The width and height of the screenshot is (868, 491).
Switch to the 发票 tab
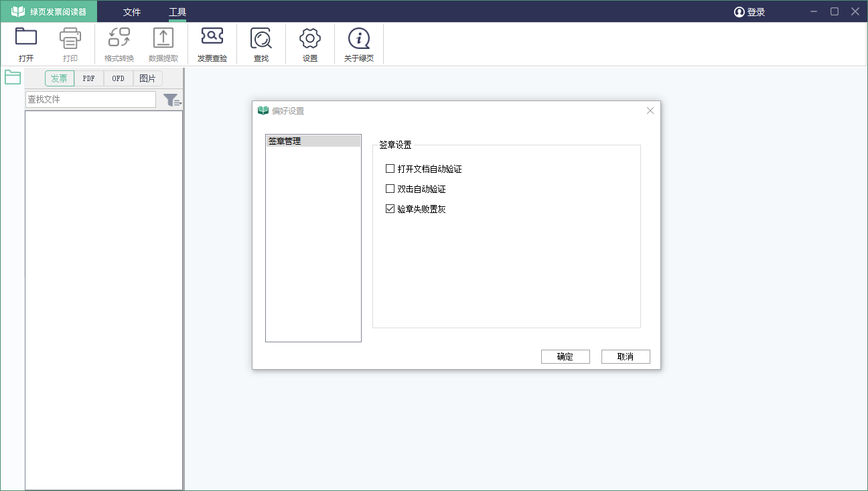pyautogui.click(x=60, y=78)
